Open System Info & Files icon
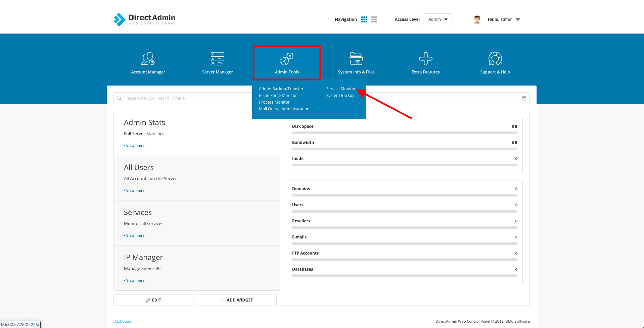Screen dimensions: 644x328 tap(356, 59)
